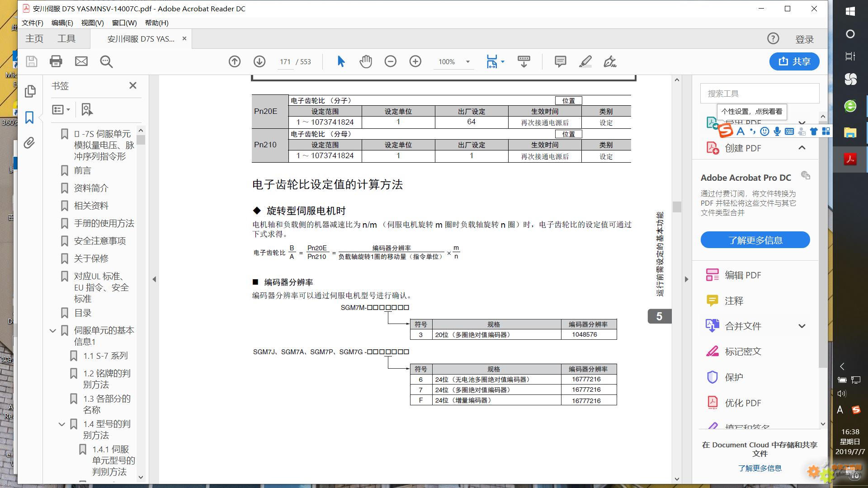The width and height of the screenshot is (868, 488).
Task: Open bookmark 安全注意事项
Action: point(100,241)
